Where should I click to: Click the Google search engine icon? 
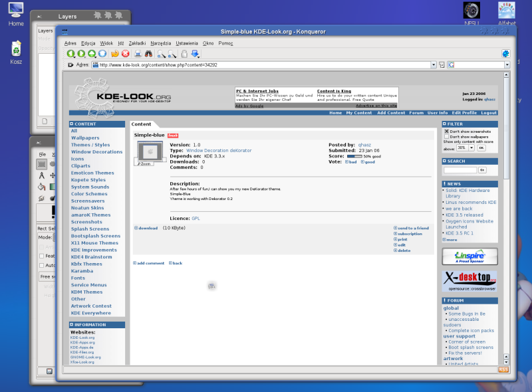point(451,64)
